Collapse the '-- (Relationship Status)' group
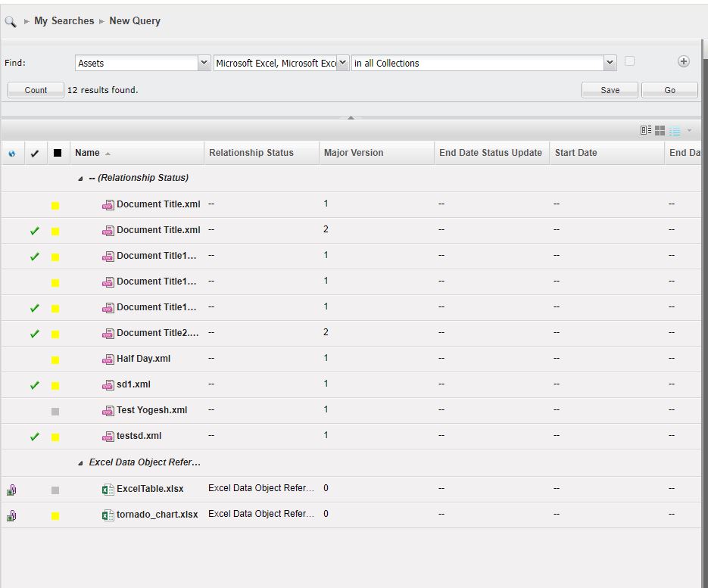The image size is (708, 588). pyautogui.click(x=80, y=179)
